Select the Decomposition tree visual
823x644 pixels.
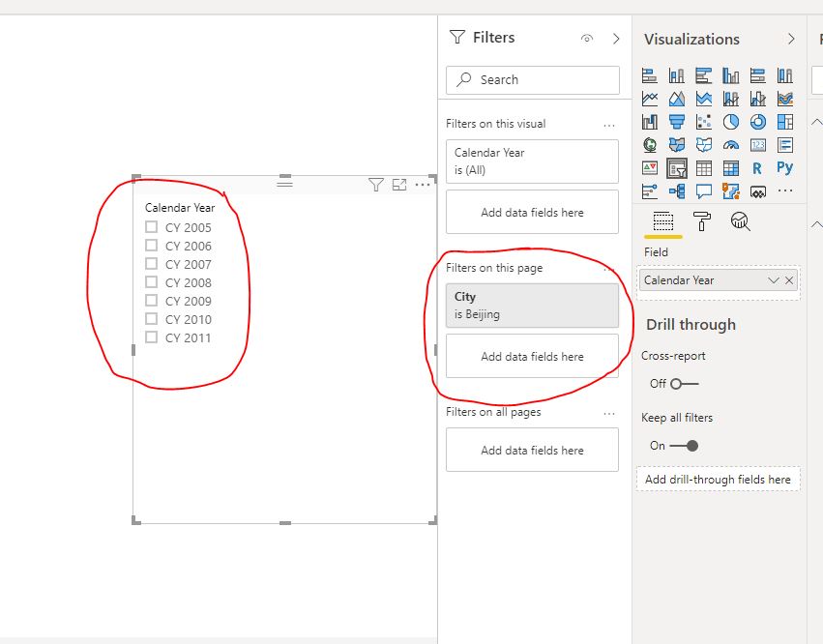(677, 191)
